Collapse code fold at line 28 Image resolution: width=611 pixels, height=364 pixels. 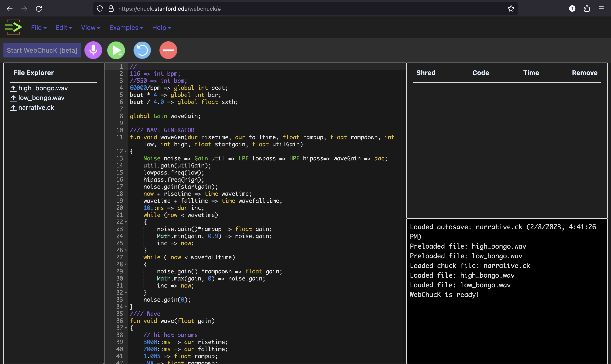coord(126,264)
